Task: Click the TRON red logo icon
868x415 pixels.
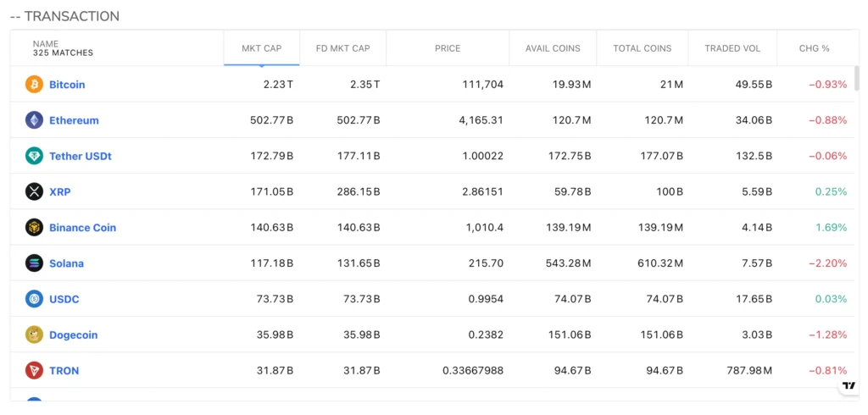Action: [x=34, y=370]
